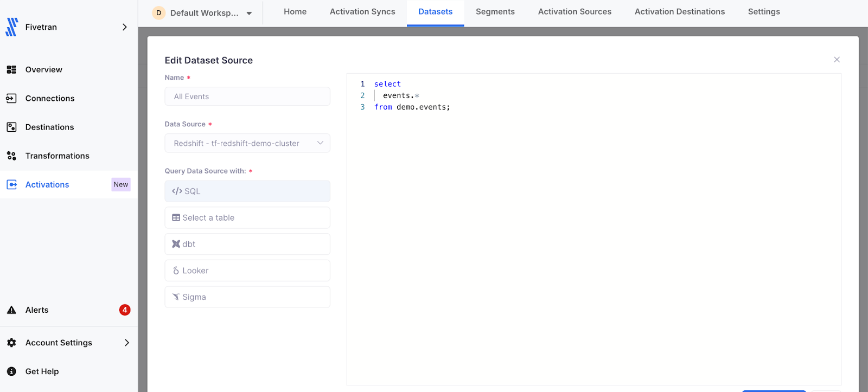Open the Activation Sources tab

pos(575,12)
